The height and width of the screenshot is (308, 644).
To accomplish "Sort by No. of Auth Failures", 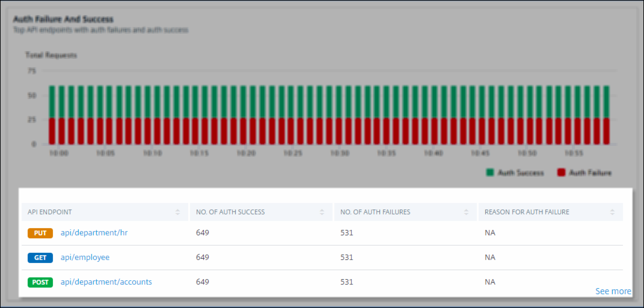I will click(466, 212).
